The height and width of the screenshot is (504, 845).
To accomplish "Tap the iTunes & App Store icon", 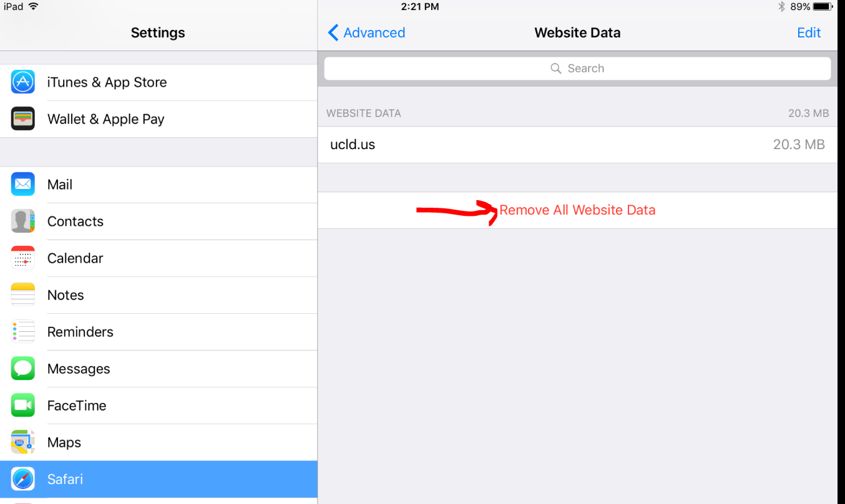I will tap(23, 82).
